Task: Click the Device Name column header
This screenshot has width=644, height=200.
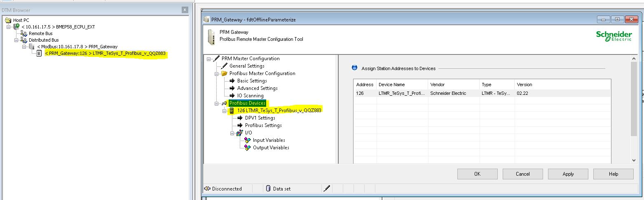Action: [x=402, y=85]
